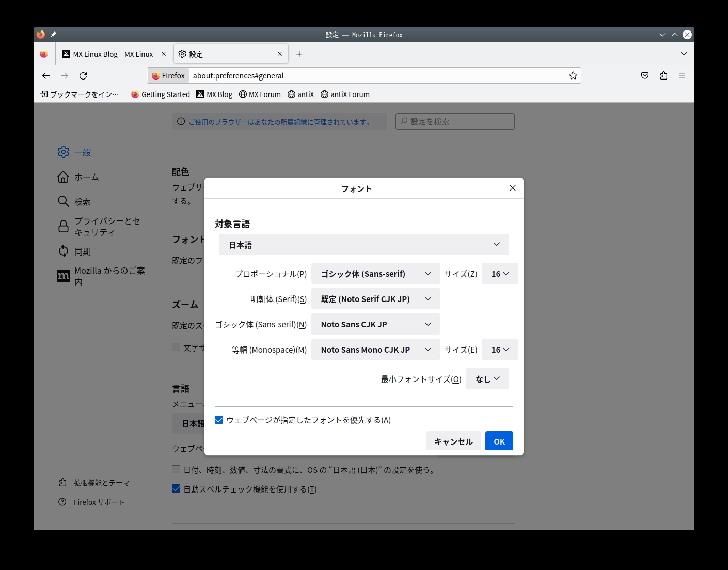Change the 明朝体 (Serif) font dropdown
728x570 pixels.
[x=375, y=298]
